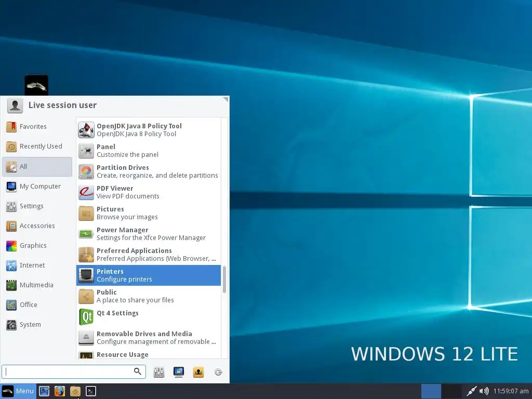
Task: Launch the terminal from the taskbar
Action: (x=90, y=391)
